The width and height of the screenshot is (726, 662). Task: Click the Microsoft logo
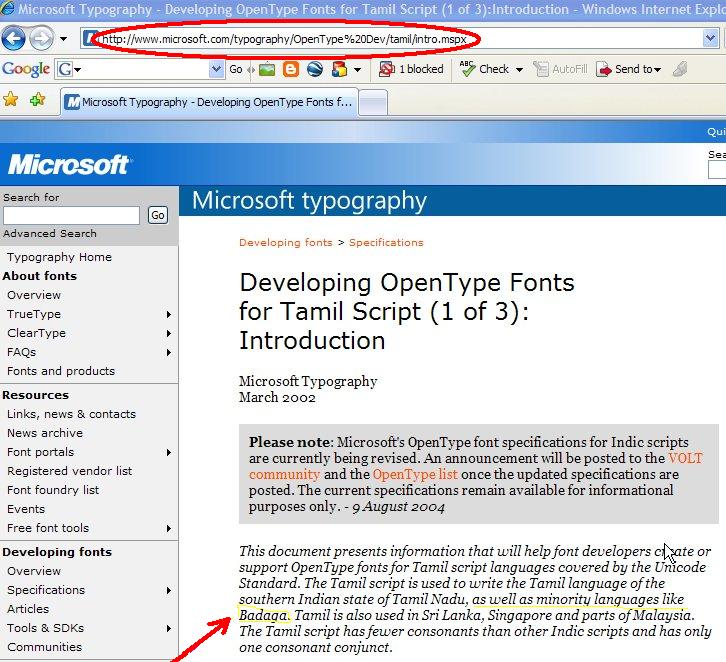click(x=69, y=164)
